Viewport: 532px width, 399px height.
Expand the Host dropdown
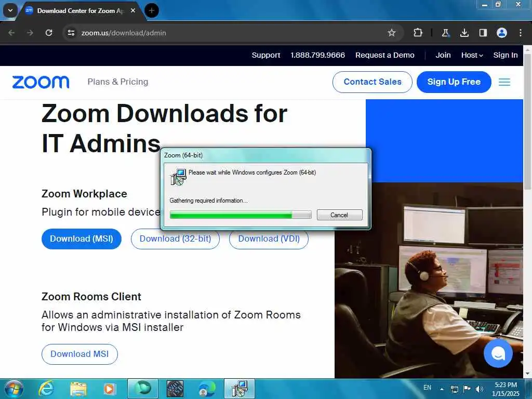pos(472,55)
